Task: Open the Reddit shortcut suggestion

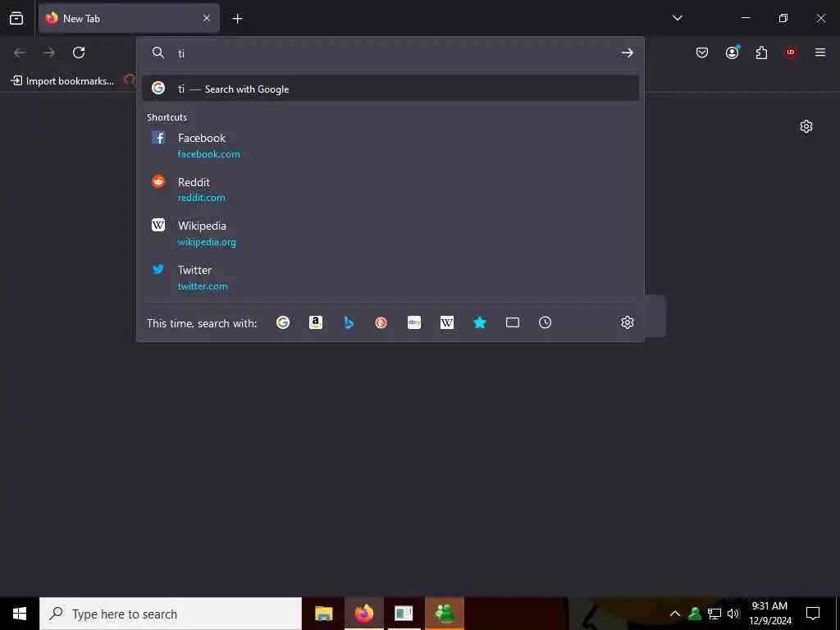Action: (x=390, y=189)
